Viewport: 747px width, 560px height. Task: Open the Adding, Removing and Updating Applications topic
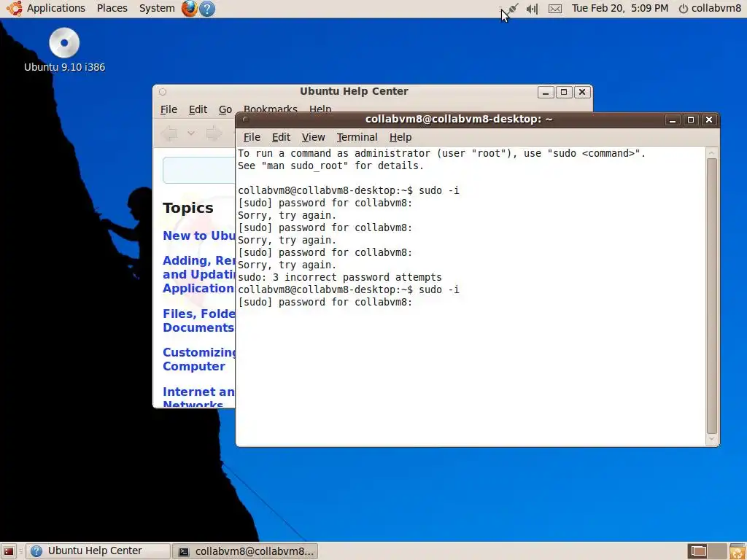tap(199, 274)
